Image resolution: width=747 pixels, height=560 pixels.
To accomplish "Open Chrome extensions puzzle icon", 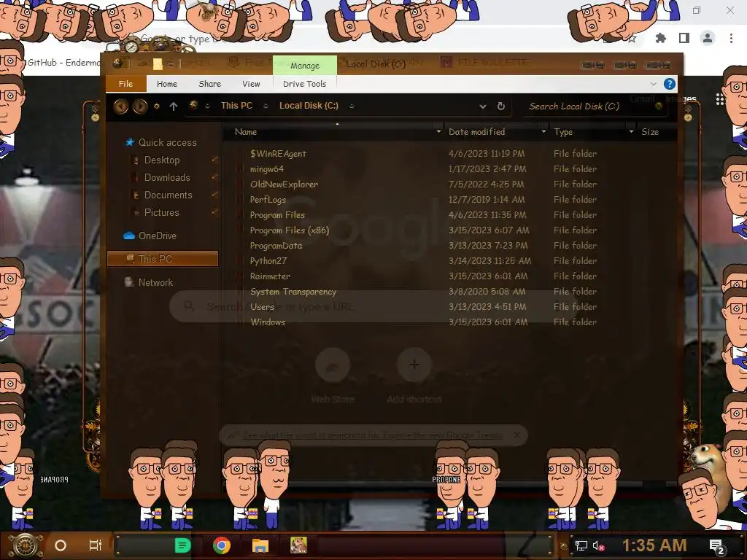I will point(660,38).
